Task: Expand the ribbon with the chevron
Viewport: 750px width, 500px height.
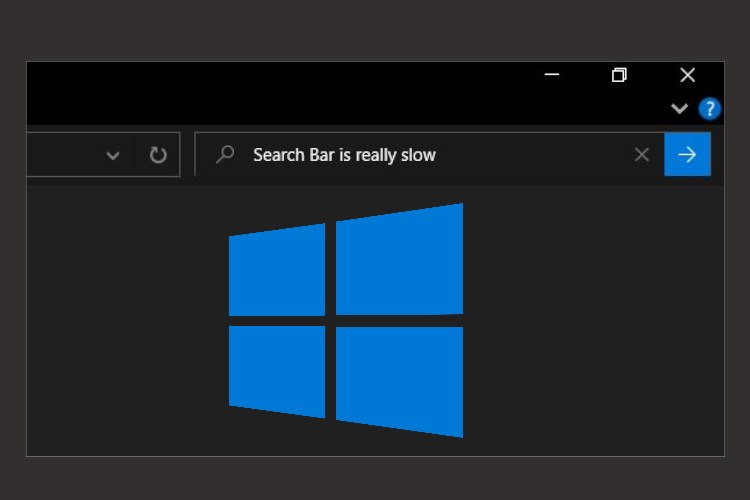Action: (679, 109)
